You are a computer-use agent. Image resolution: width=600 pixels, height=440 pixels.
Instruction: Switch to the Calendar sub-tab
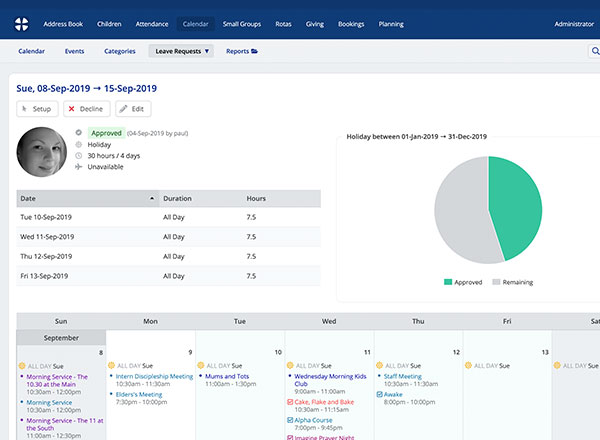(31, 51)
